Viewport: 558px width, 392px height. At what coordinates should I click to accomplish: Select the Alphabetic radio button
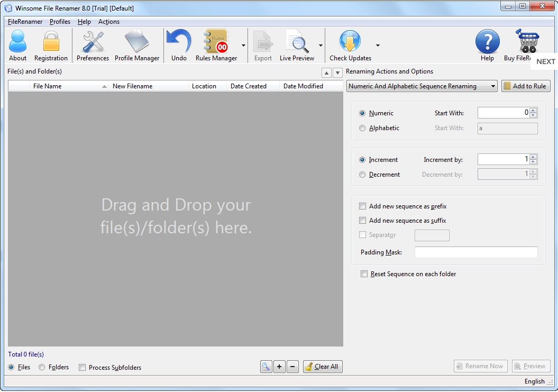pos(362,128)
